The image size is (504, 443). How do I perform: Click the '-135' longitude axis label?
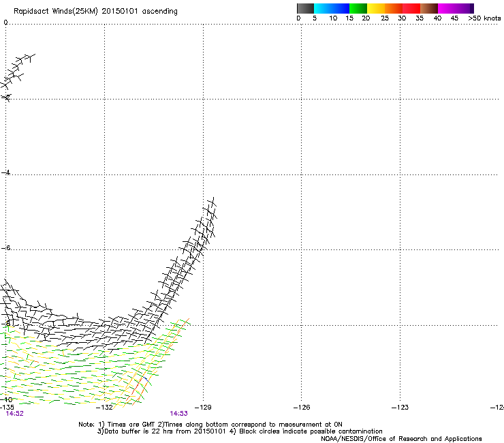point(6,408)
